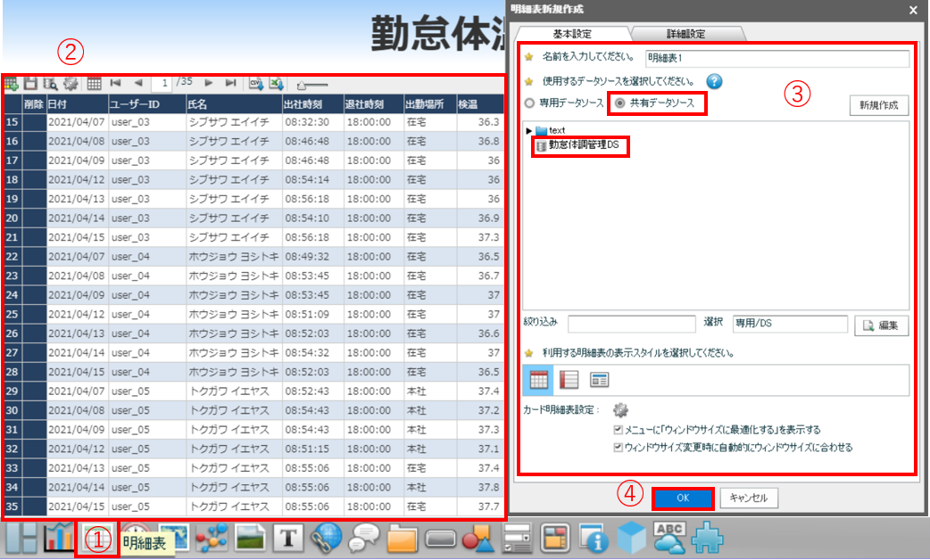Screen dimensions: 930x560
Task: Go to the next page of the grid
Action: click(x=208, y=82)
